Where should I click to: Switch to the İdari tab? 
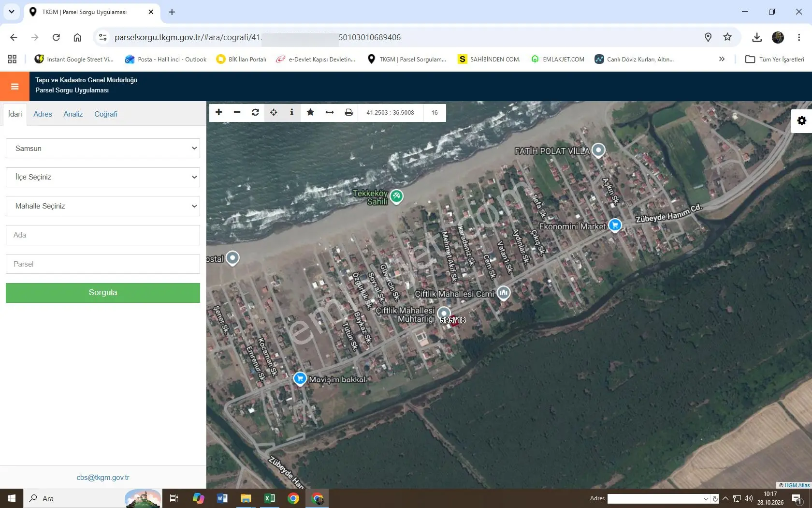click(15, 114)
